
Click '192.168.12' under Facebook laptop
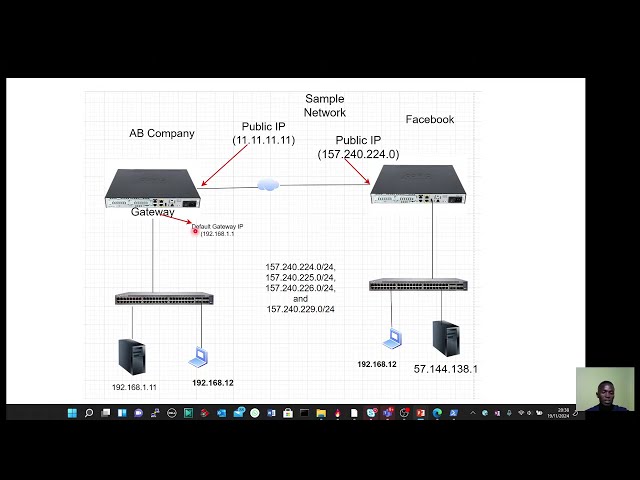377,364
